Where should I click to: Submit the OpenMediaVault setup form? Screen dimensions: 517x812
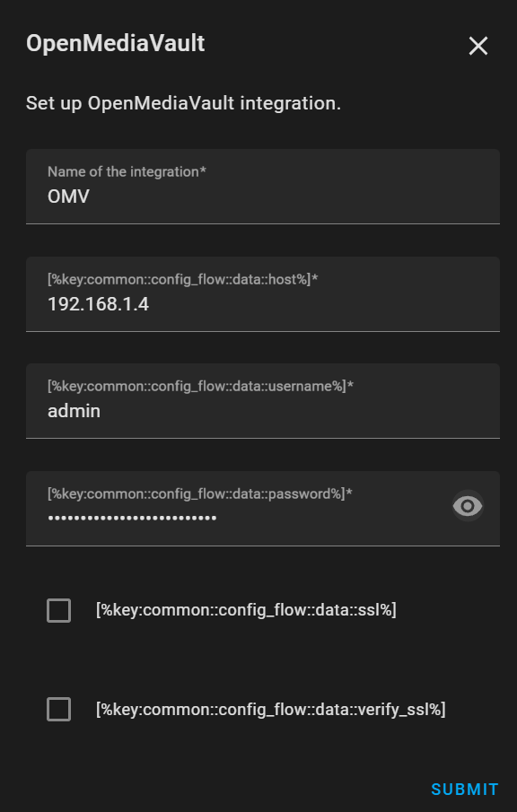pyautogui.click(x=464, y=790)
